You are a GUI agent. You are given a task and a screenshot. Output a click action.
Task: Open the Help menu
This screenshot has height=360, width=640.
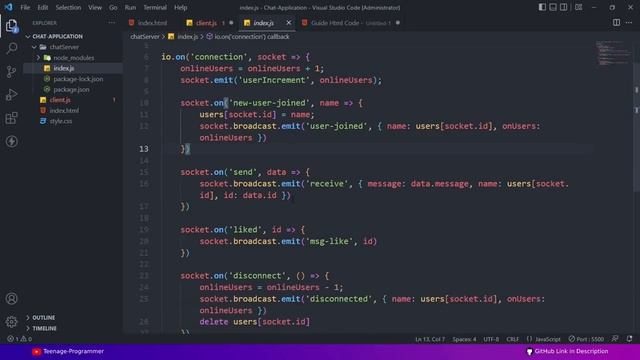[x=180, y=7]
